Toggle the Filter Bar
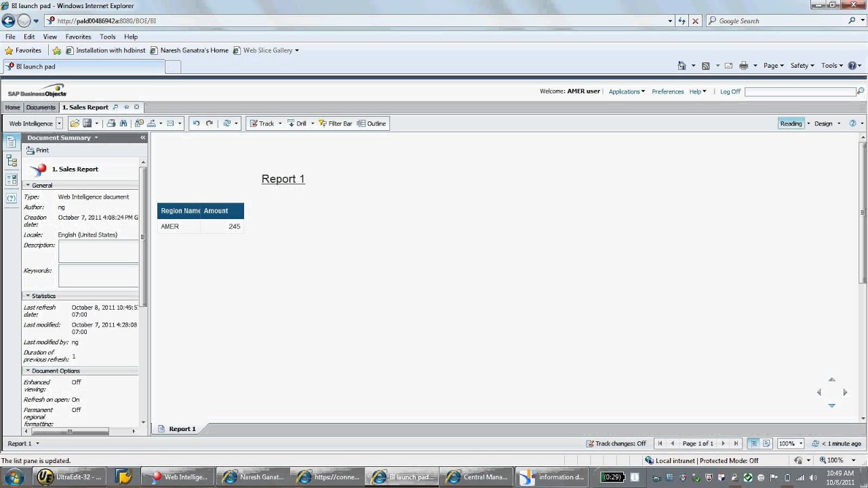Screen dimensions: 868x488 [335, 123]
